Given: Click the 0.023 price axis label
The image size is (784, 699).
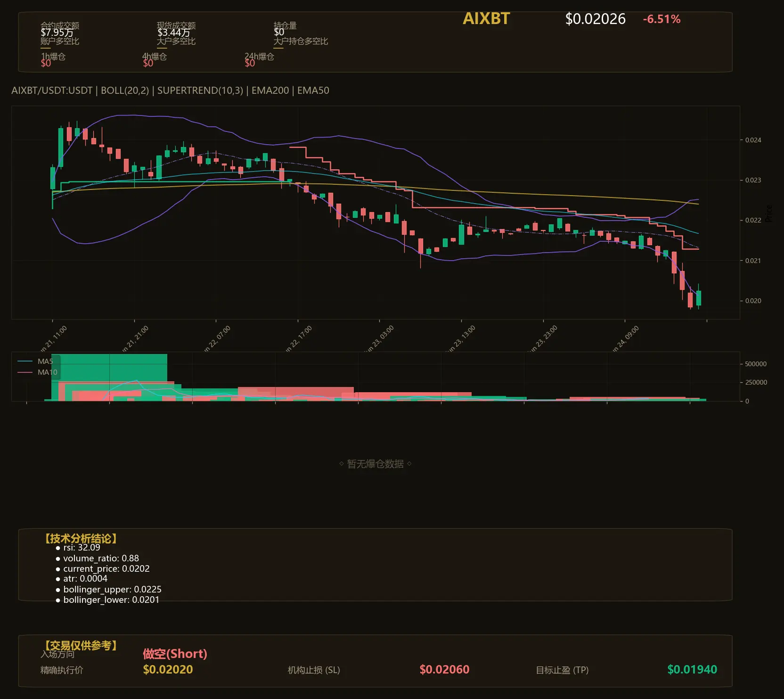Looking at the screenshot, I should click(753, 180).
